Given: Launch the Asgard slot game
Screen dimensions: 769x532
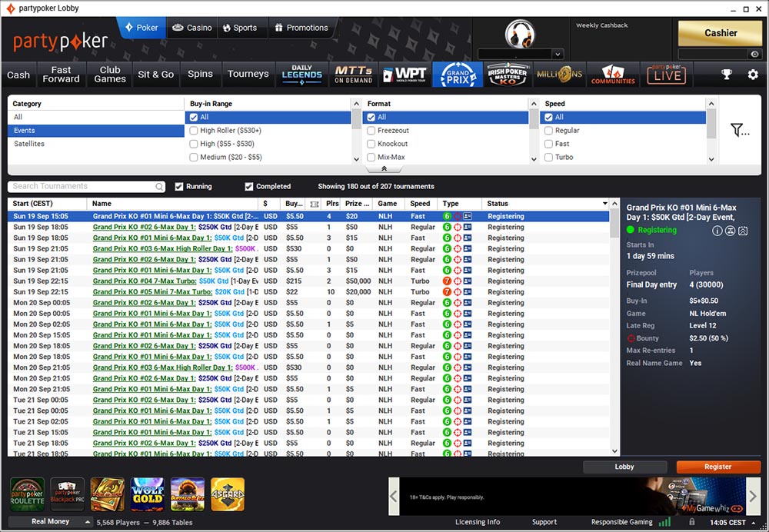Looking at the screenshot, I should (x=228, y=494).
